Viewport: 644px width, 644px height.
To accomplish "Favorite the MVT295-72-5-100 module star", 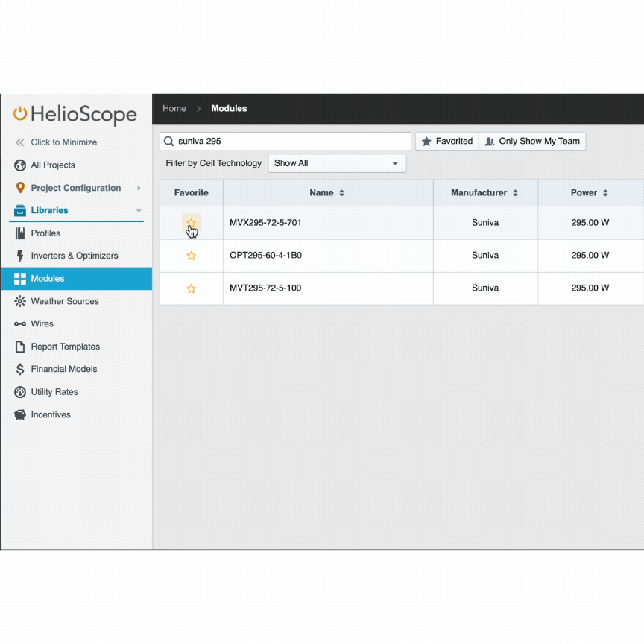I will click(191, 288).
